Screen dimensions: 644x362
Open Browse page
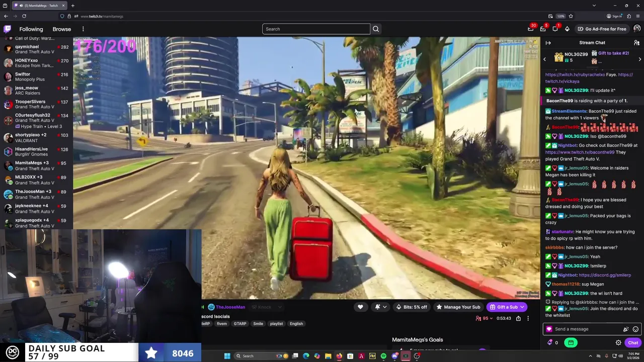(62, 29)
